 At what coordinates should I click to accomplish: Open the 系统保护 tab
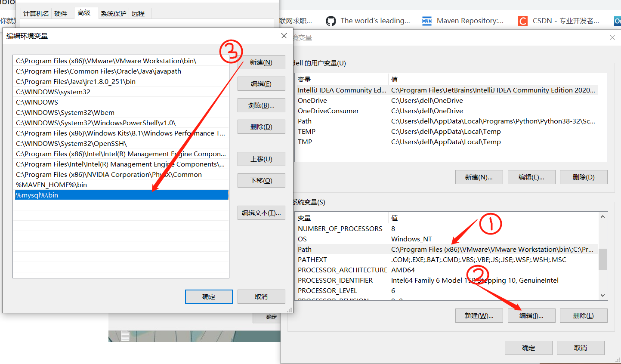(114, 14)
